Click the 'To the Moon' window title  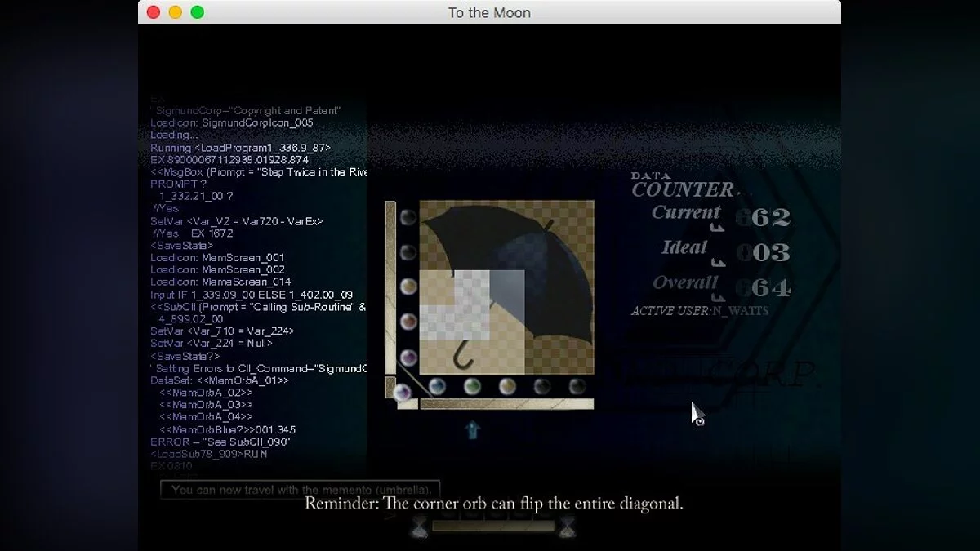pyautogui.click(x=489, y=12)
